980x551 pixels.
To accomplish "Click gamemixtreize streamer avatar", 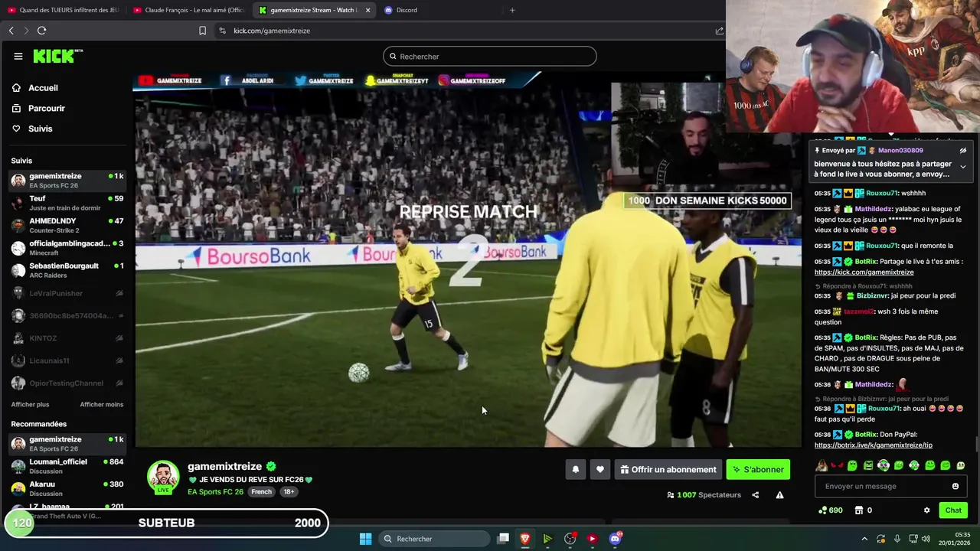I will pyautogui.click(x=163, y=476).
